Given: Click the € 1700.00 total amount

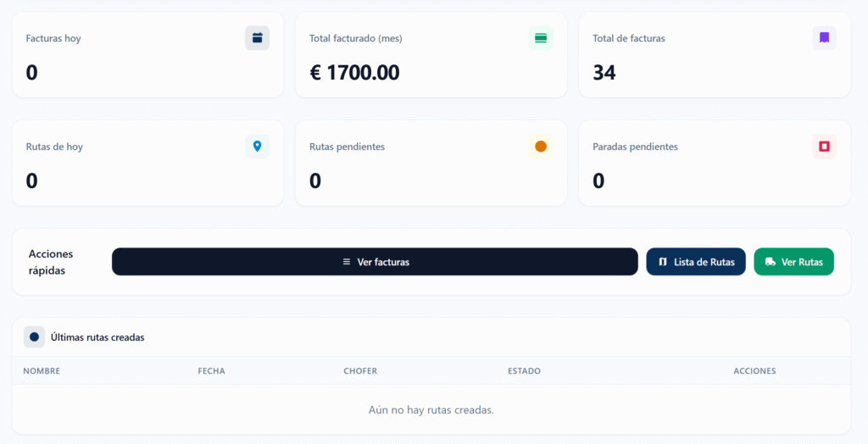Looking at the screenshot, I should click(x=354, y=73).
